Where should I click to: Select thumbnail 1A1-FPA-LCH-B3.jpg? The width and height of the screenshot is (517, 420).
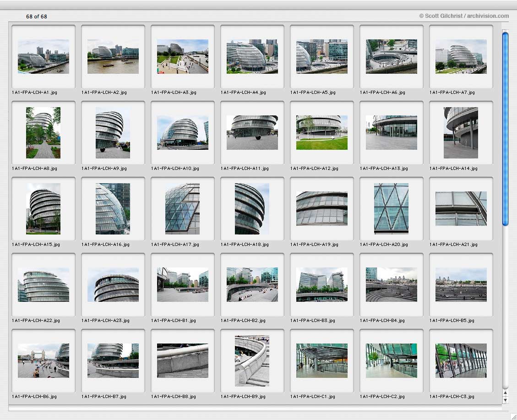coord(322,284)
